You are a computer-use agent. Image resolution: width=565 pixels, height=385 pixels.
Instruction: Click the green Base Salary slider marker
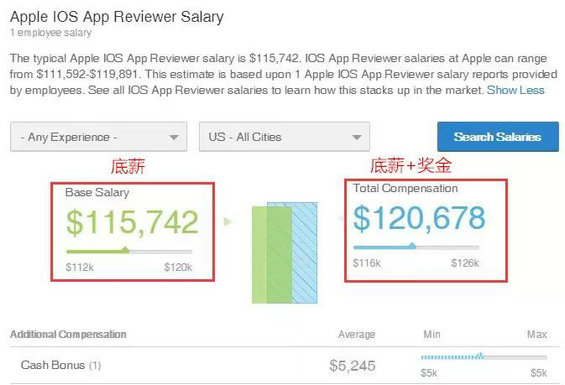tap(125, 250)
